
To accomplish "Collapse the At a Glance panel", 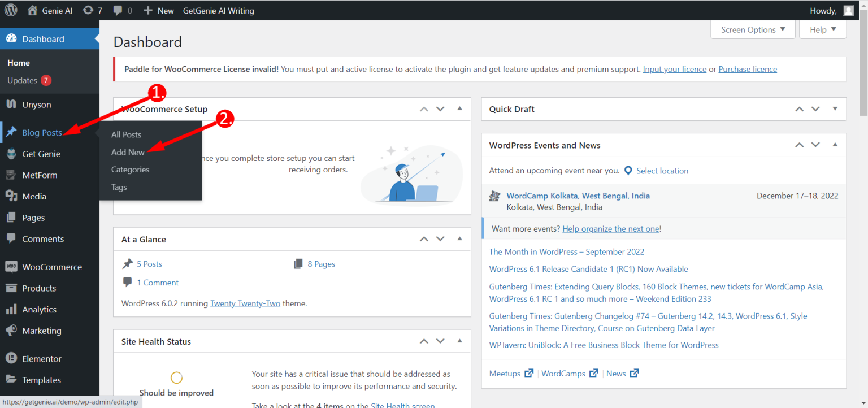I will (x=460, y=238).
